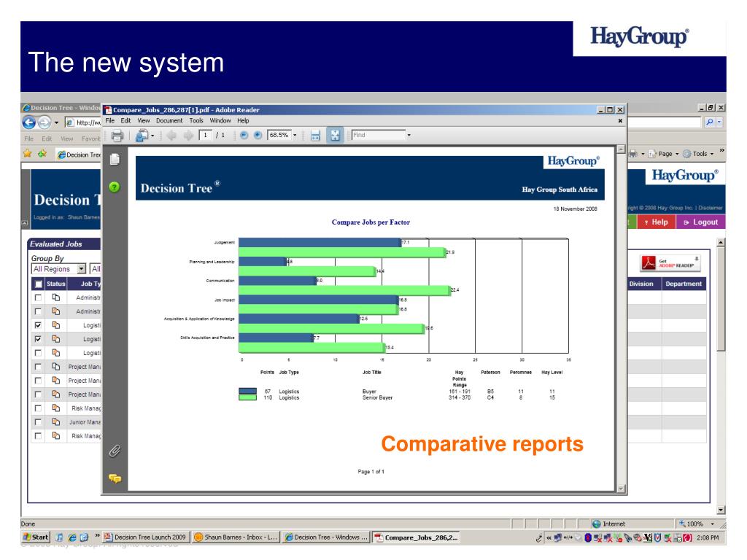Go to next page in Adobe Reader
Viewport: 747px width, 560px height.
189,136
